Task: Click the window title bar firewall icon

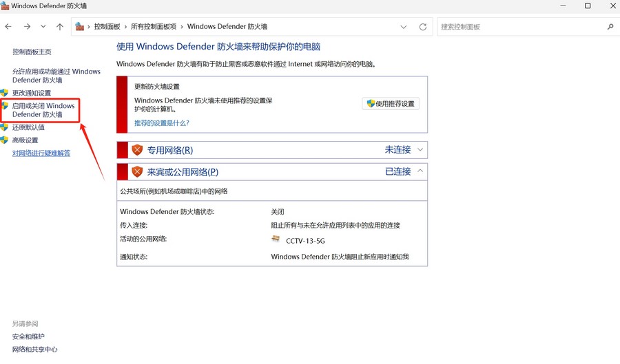Action: pyautogui.click(x=5, y=6)
